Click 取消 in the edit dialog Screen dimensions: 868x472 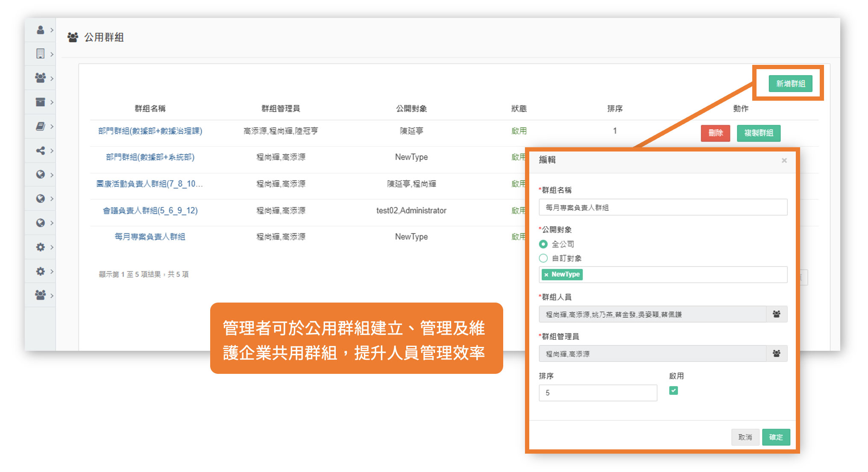(745, 437)
